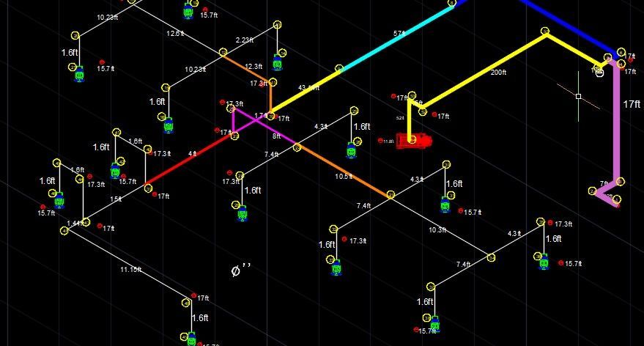Click the diameter symbol annotation
This screenshot has height=346, width=644.
[x=236, y=271]
